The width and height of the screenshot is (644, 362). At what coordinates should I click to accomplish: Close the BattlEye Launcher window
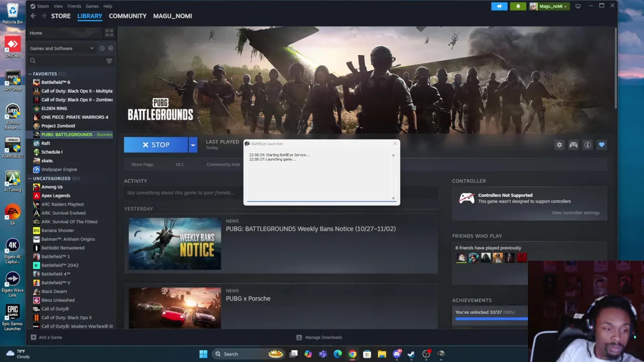395,144
